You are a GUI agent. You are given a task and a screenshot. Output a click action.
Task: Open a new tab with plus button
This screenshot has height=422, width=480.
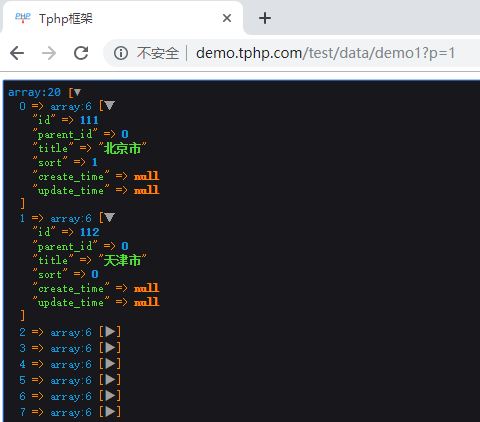click(265, 18)
